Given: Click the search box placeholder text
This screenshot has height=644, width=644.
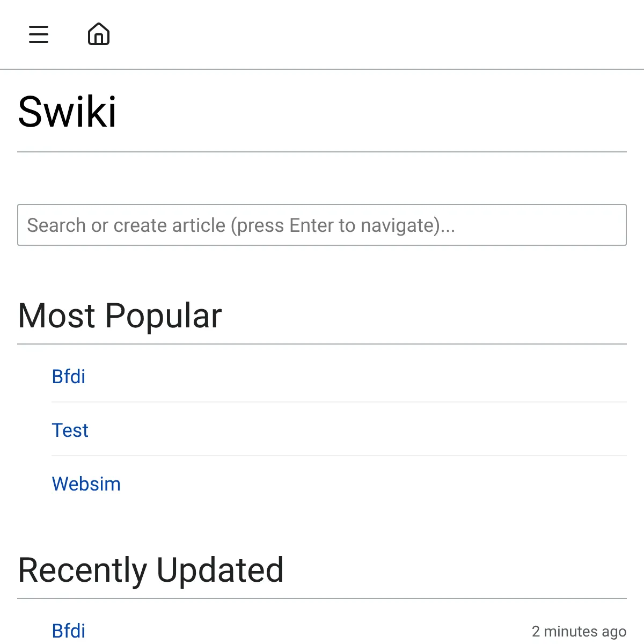Looking at the screenshot, I should click(241, 225).
